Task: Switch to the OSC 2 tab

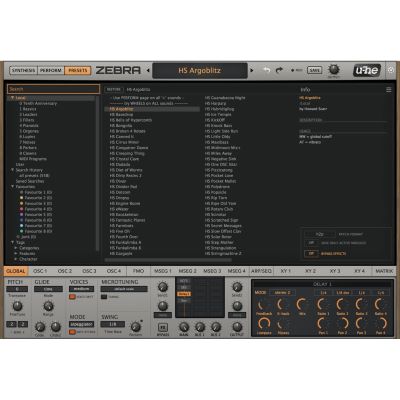Action: 65,271
